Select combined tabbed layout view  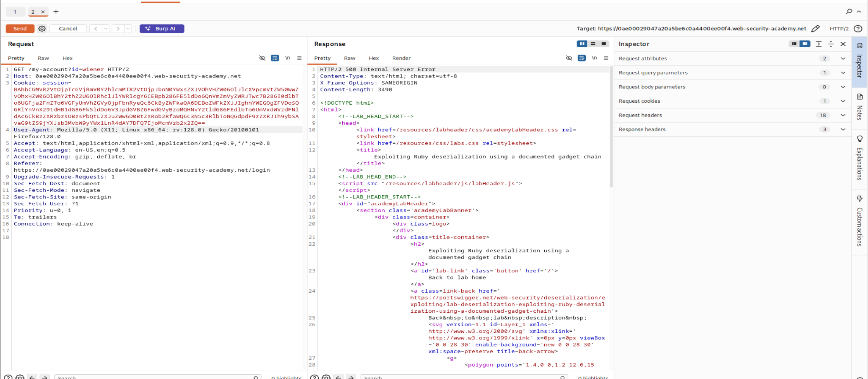click(x=604, y=44)
